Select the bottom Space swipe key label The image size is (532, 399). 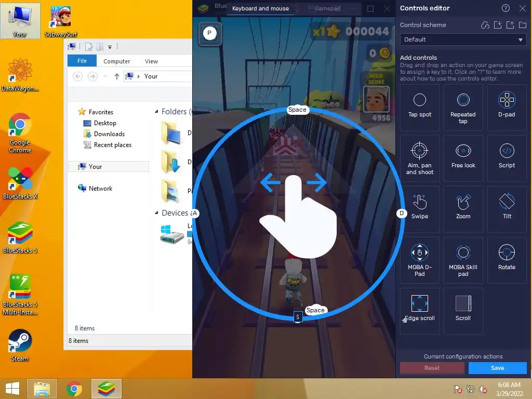[315, 310]
